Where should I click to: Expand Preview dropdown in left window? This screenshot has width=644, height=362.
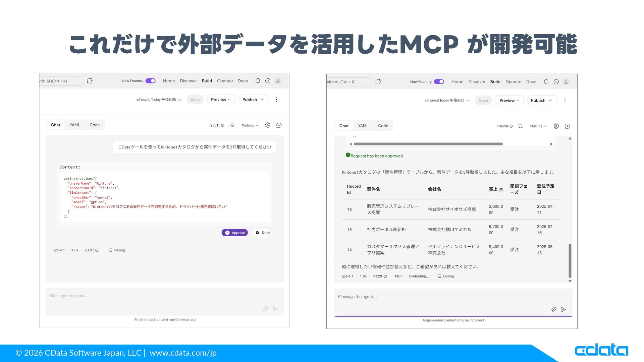click(x=221, y=100)
